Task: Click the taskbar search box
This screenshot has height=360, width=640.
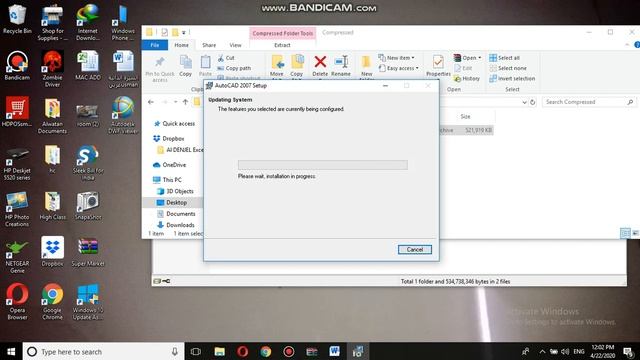Action: (x=103, y=351)
